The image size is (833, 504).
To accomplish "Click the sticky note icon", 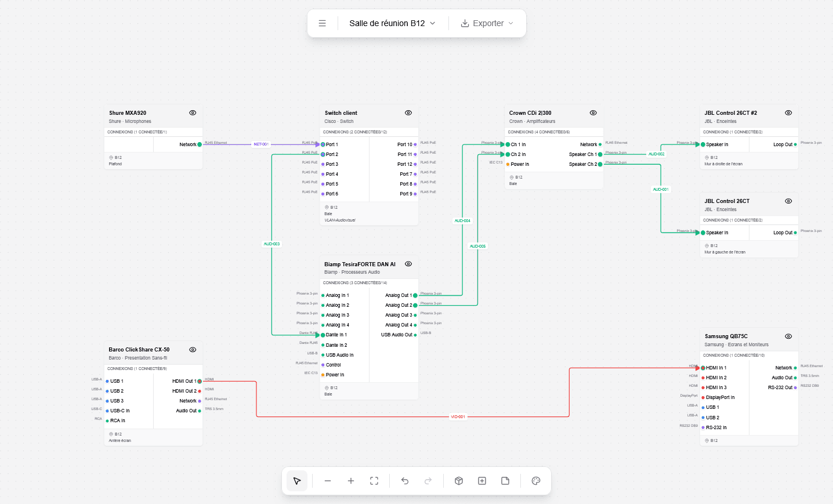I will (505, 481).
